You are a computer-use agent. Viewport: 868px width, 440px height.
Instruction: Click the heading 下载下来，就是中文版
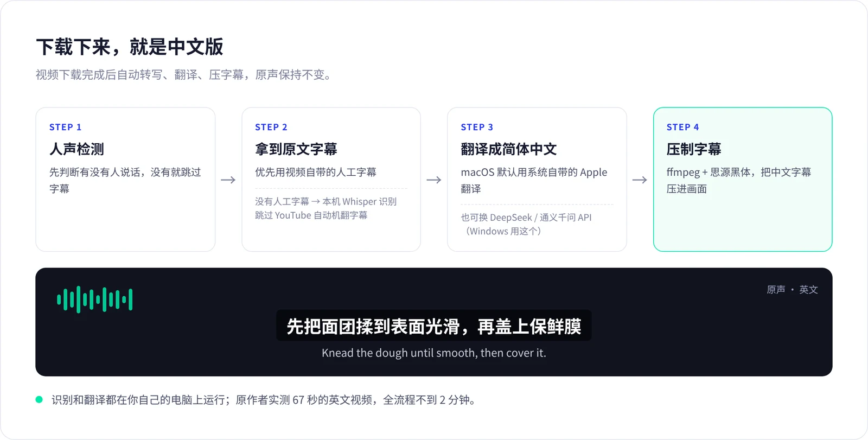[130, 47]
